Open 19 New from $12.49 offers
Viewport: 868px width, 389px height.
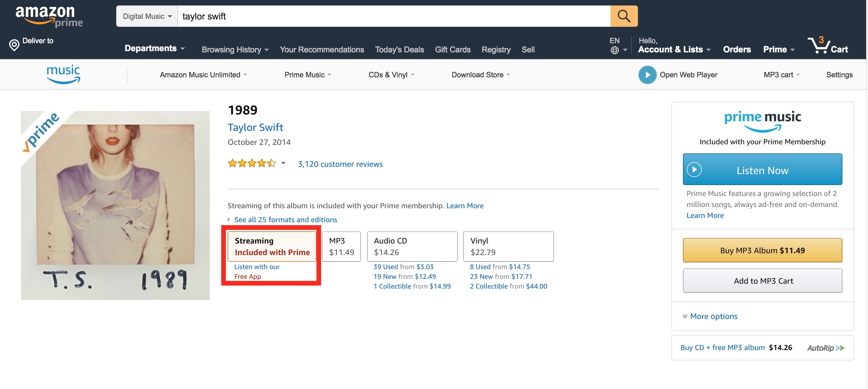click(x=404, y=276)
